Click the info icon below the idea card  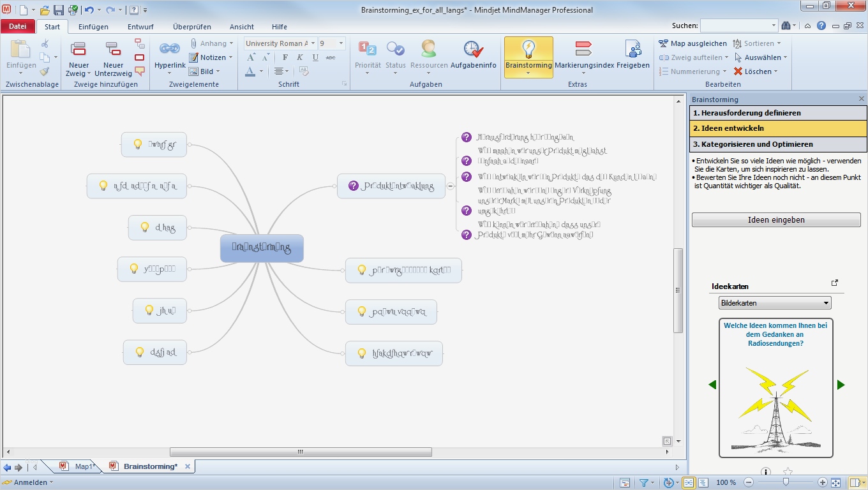pyautogui.click(x=766, y=473)
